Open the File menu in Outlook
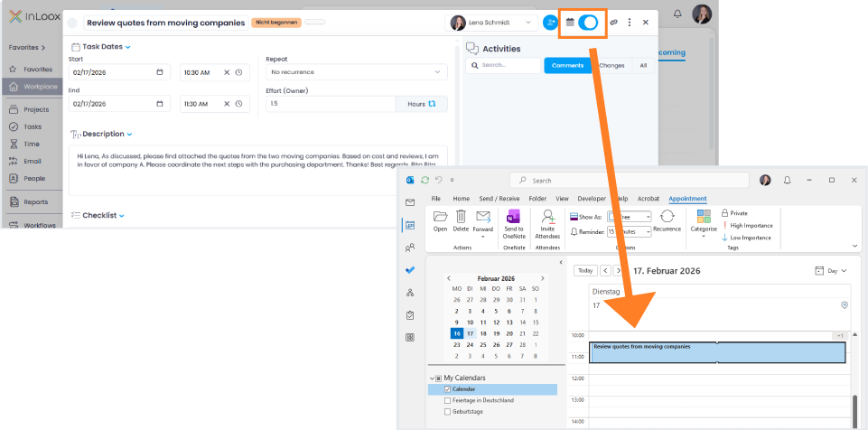 coord(436,199)
